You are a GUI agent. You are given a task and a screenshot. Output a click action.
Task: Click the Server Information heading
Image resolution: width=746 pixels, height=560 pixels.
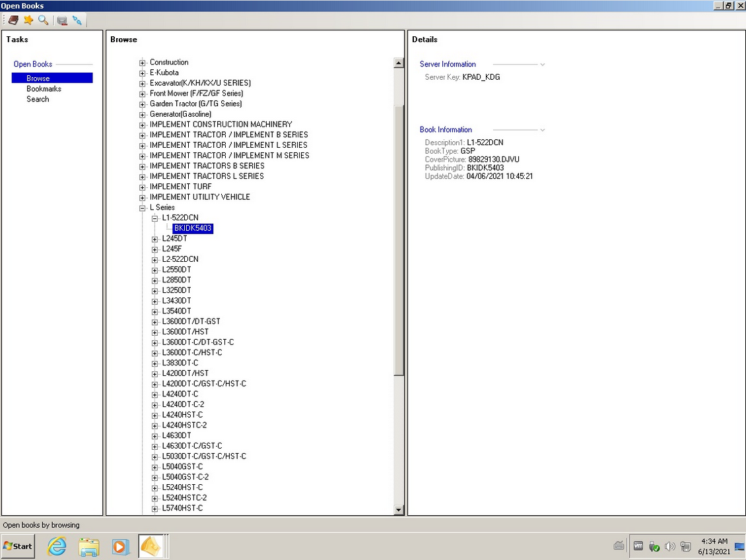(448, 64)
